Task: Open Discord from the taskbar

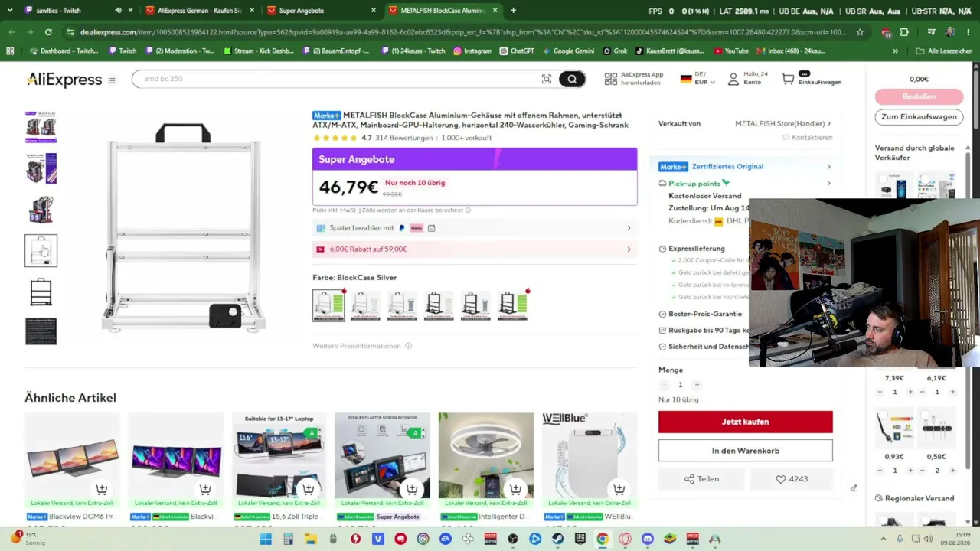Action: click(x=648, y=539)
